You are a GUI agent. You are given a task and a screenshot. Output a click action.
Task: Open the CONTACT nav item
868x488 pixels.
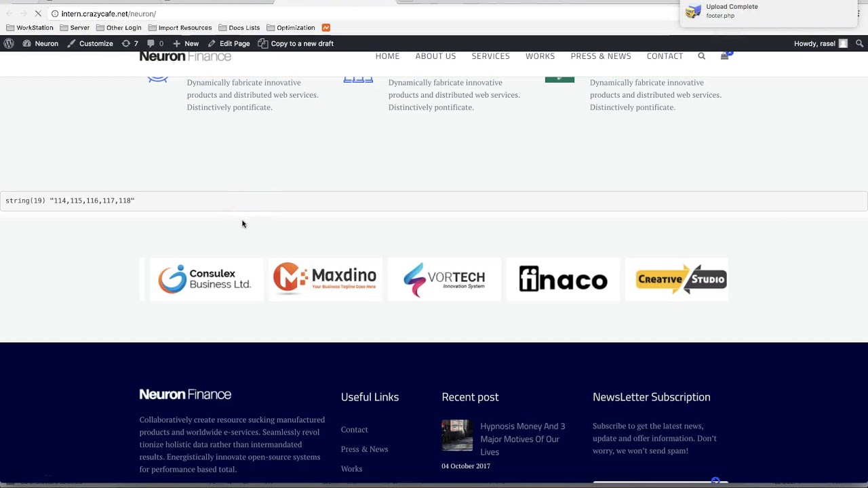pos(665,56)
